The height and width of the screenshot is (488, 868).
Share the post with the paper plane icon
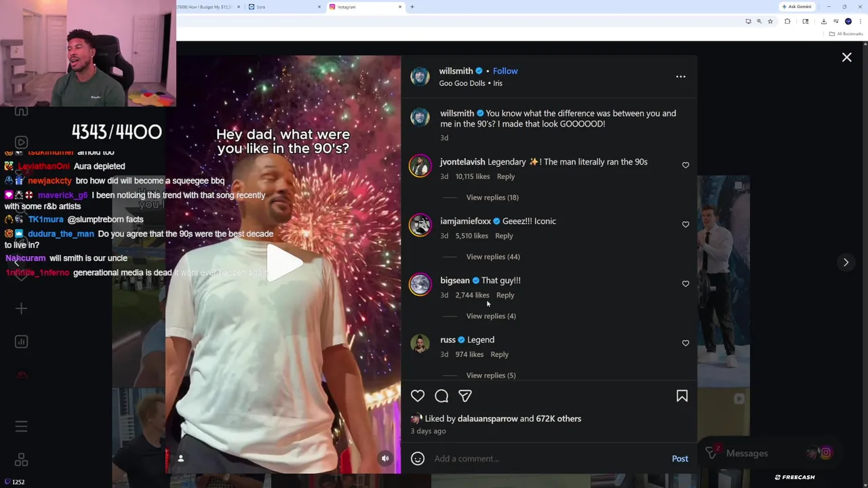pos(465,396)
